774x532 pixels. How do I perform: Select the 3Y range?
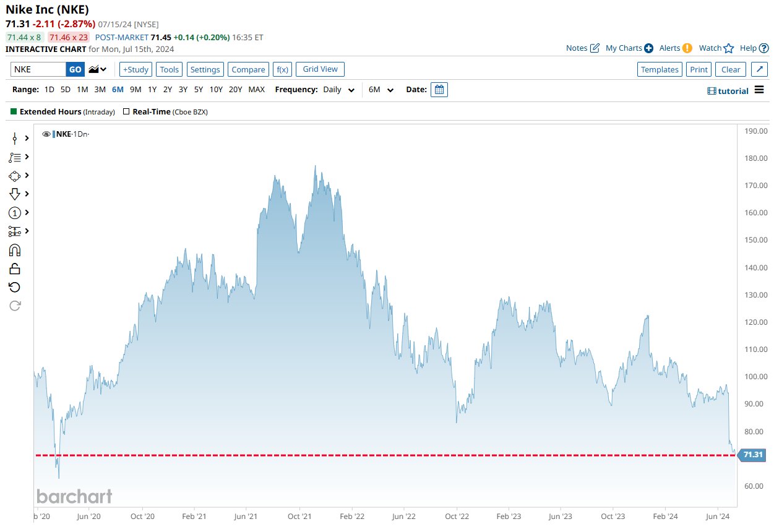point(183,90)
